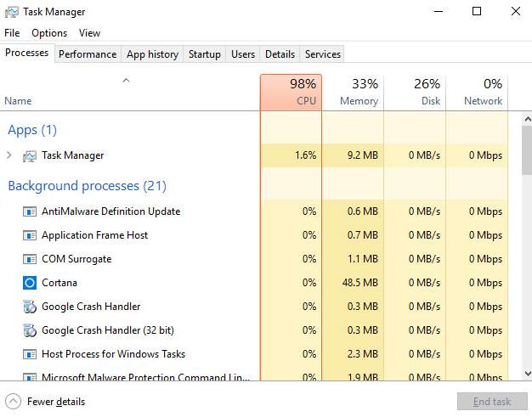The image size is (532, 417).
Task: Select the Google Crash Handler (32 bit) row
Action: coord(254,330)
